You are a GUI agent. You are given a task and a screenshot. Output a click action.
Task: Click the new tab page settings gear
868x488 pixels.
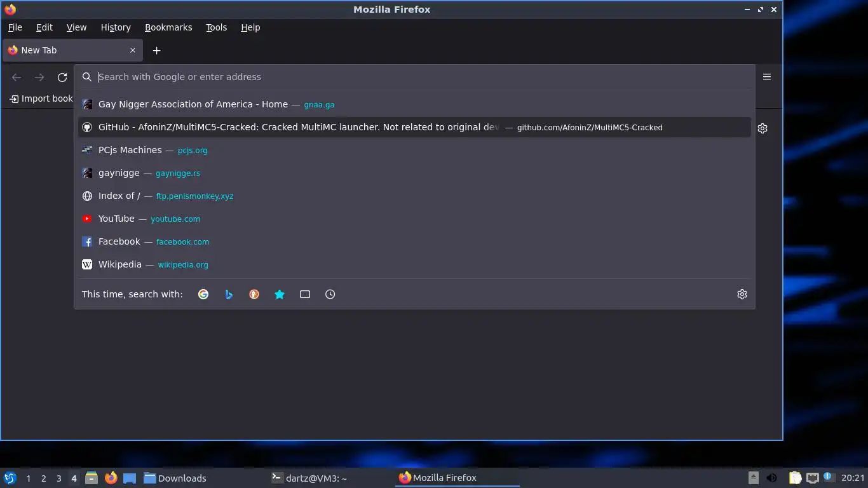763,128
